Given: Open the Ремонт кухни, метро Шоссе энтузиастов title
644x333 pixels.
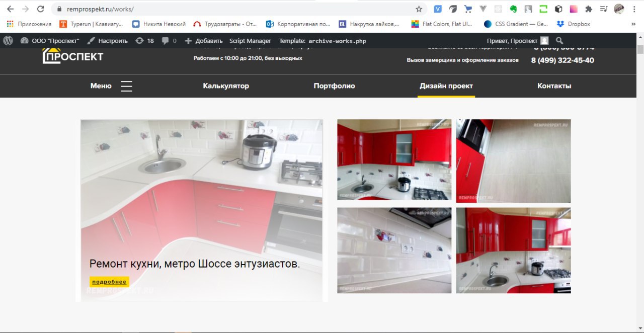Looking at the screenshot, I should [x=195, y=264].
